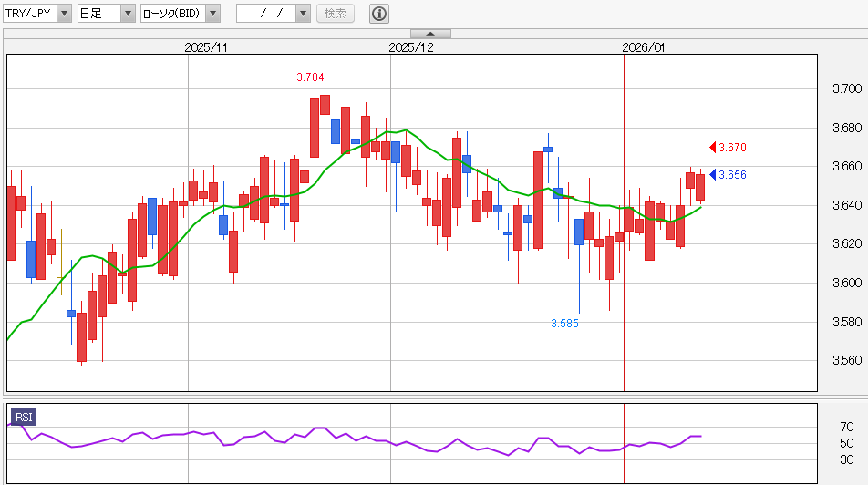
Task: Click the 3.560 price axis label
Action: (x=847, y=360)
